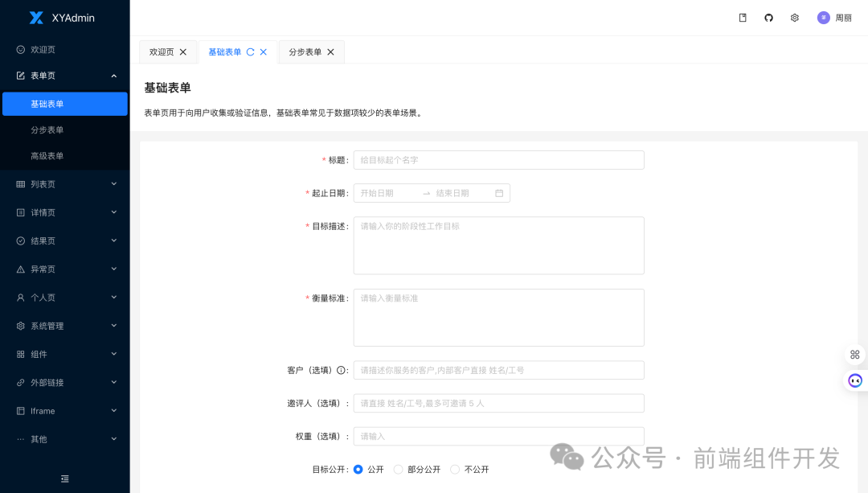The height and width of the screenshot is (493, 868).
Task: Click the document/changelog icon in the top bar
Action: tap(743, 17)
